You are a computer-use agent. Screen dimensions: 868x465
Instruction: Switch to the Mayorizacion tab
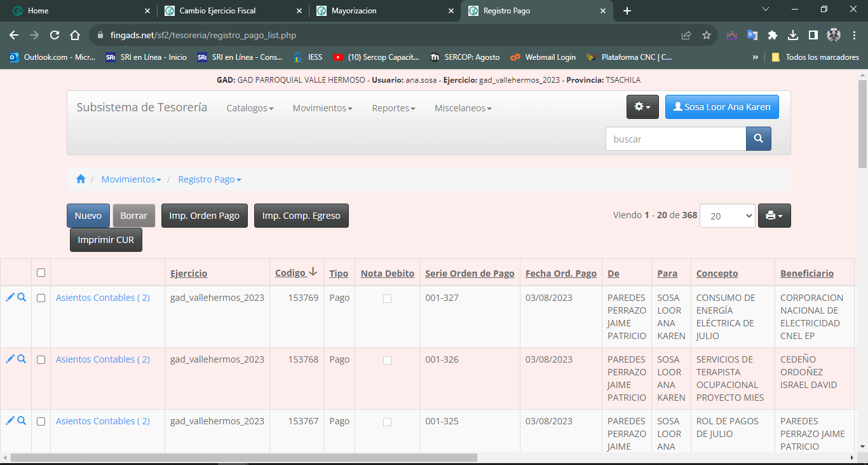[x=354, y=11]
